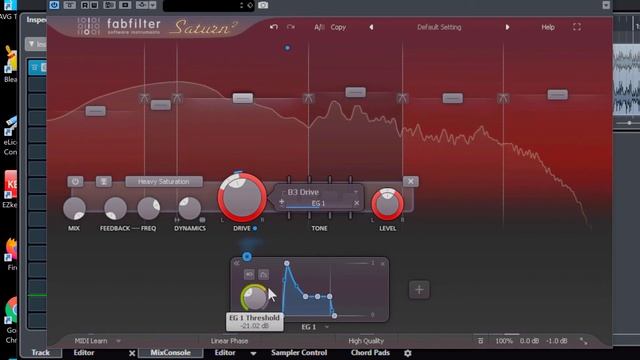Click blue modulation dot beside DRIVE label
The height and width of the screenshot is (360, 640).
click(x=255, y=229)
